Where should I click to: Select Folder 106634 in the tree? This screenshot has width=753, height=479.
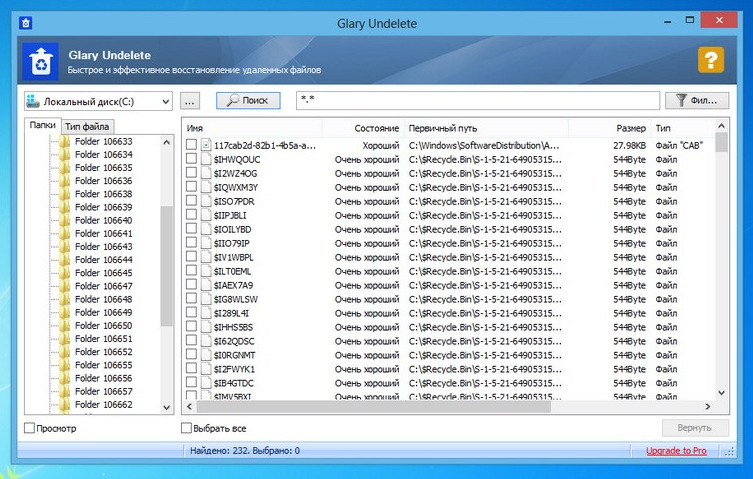tap(103, 154)
